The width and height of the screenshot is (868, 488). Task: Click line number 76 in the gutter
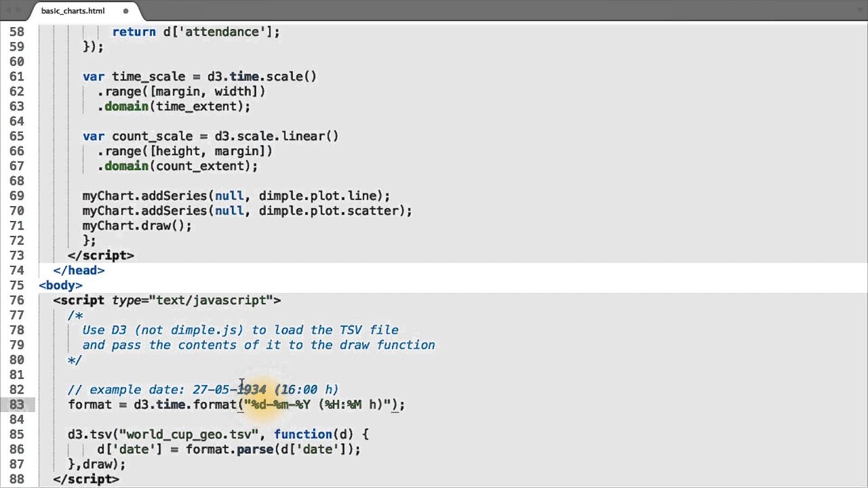point(17,300)
